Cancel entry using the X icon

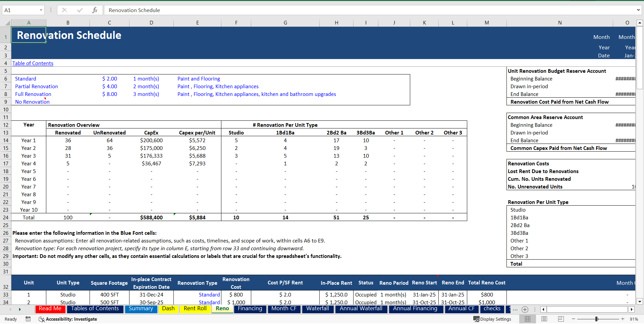[64, 10]
